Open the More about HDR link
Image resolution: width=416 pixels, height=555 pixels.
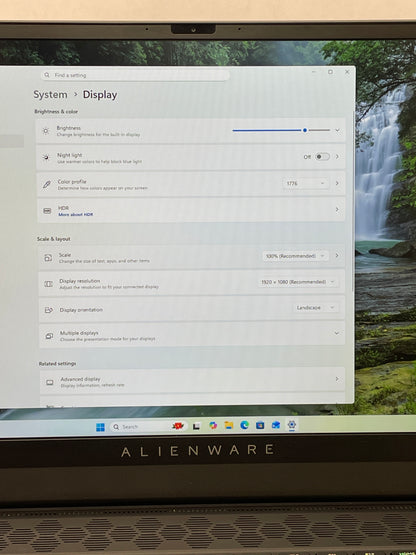point(76,214)
